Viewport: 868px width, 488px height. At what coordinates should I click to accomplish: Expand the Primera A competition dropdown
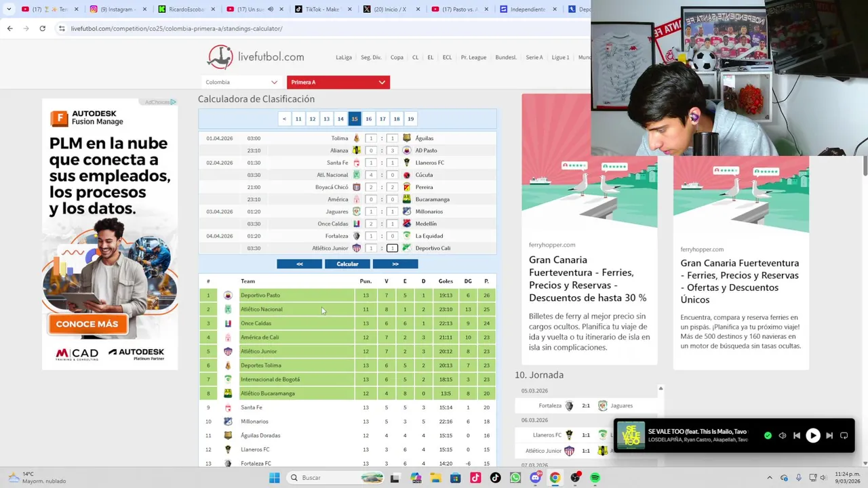click(x=338, y=82)
